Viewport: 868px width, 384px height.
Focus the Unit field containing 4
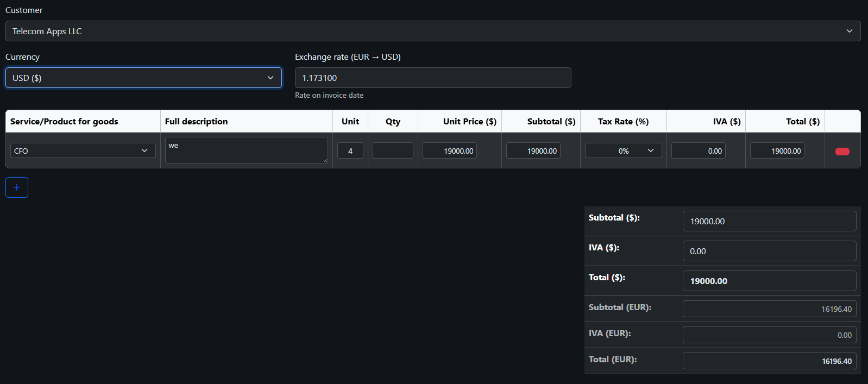pyautogui.click(x=350, y=150)
